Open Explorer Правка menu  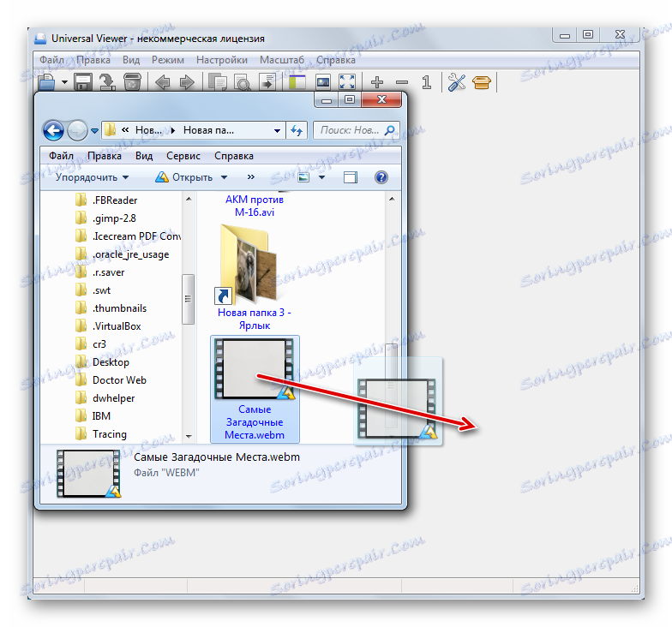point(105,156)
